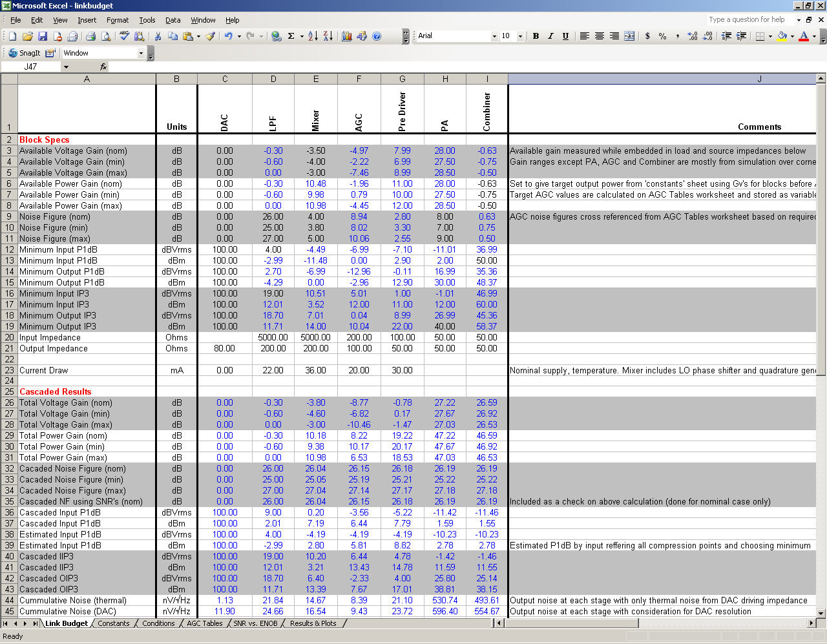The image size is (827, 644).
Task: Run the Spelling check tool
Action: point(124,36)
